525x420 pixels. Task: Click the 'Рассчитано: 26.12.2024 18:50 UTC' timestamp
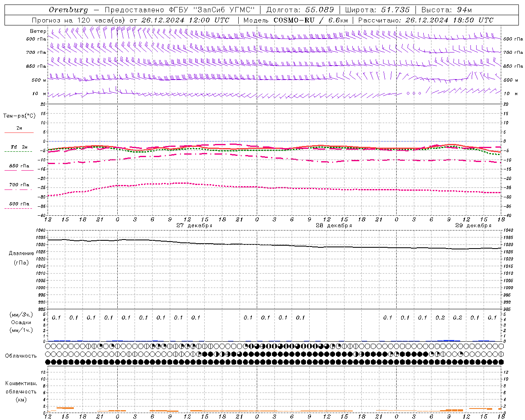426,20
